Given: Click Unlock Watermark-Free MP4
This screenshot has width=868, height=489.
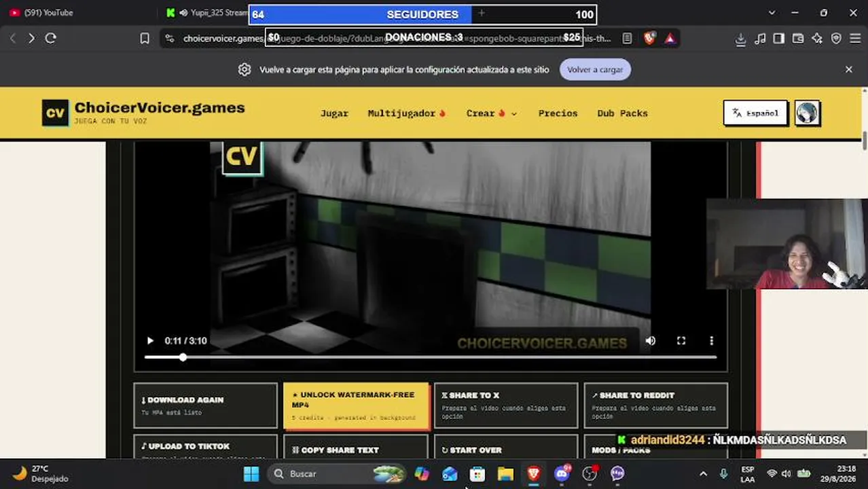Looking at the screenshot, I should 356,405.
